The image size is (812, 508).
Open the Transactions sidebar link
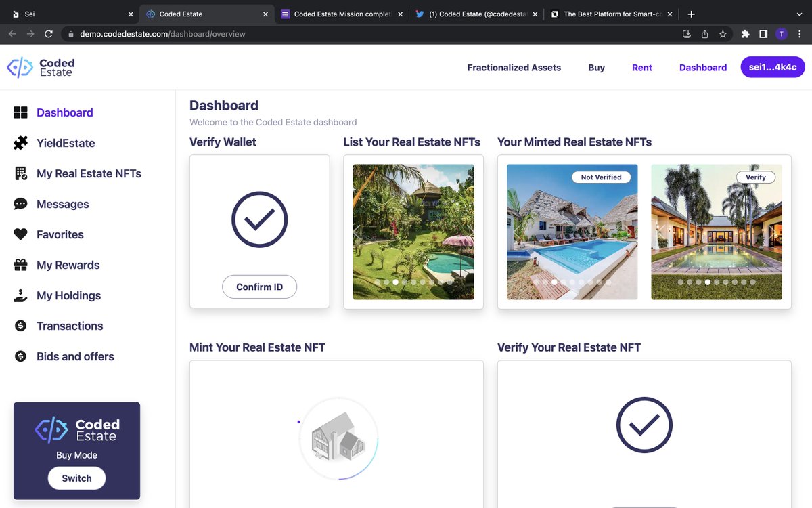coord(70,326)
